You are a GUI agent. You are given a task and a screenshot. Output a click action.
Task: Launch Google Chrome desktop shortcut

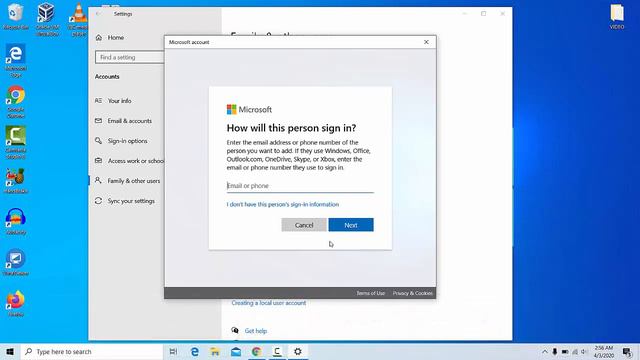pyautogui.click(x=16, y=102)
